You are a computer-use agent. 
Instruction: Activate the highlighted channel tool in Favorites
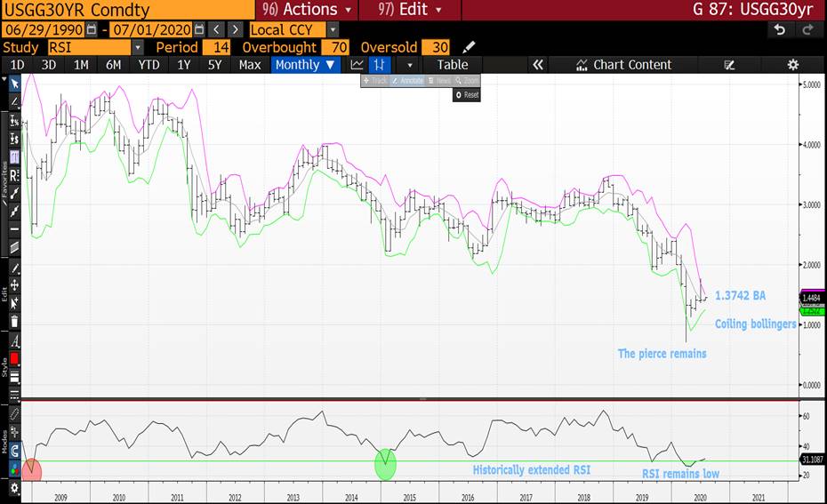click(x=15, y=157)
